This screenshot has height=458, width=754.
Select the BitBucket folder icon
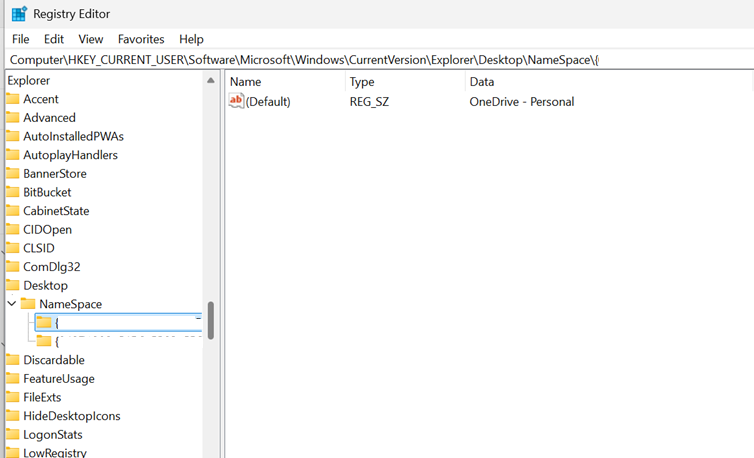click(13, 192)
